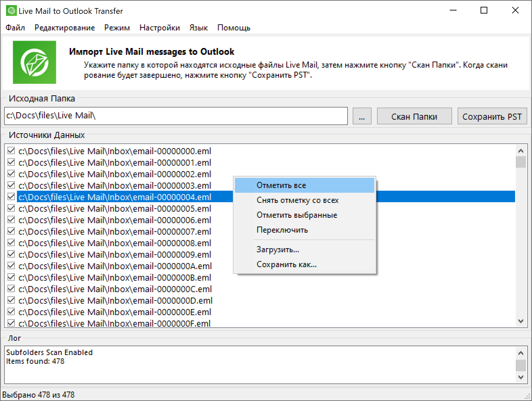Uncheck email-00000000.eml checkbox
The width and height of the screenshot is (532, 401).
click(11, 150)
